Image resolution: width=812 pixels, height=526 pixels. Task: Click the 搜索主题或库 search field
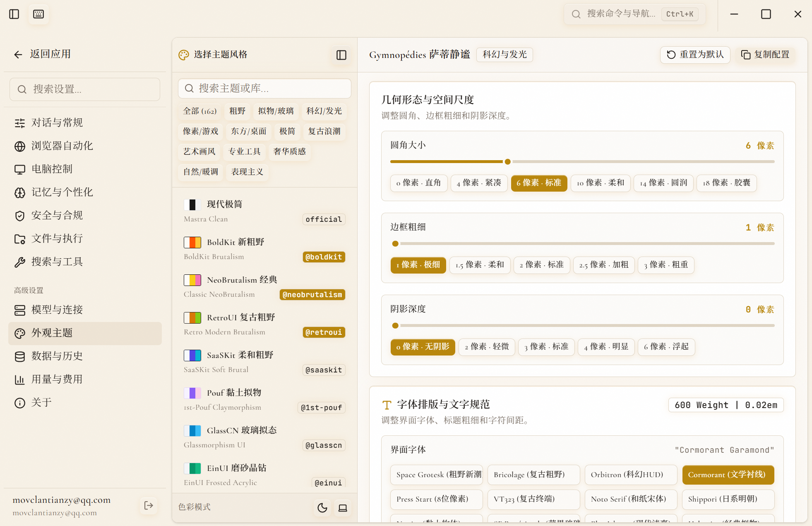pos(264,88)
